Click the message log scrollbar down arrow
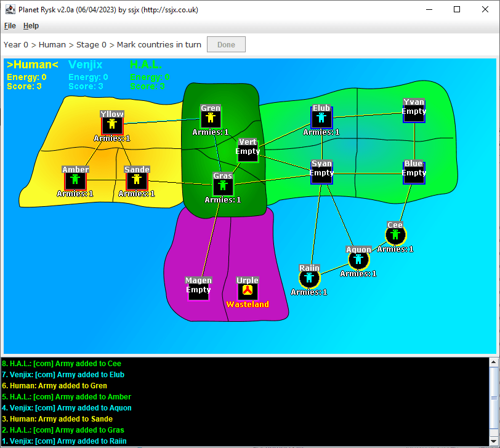The image size is (500, 448). coord(493,442)
